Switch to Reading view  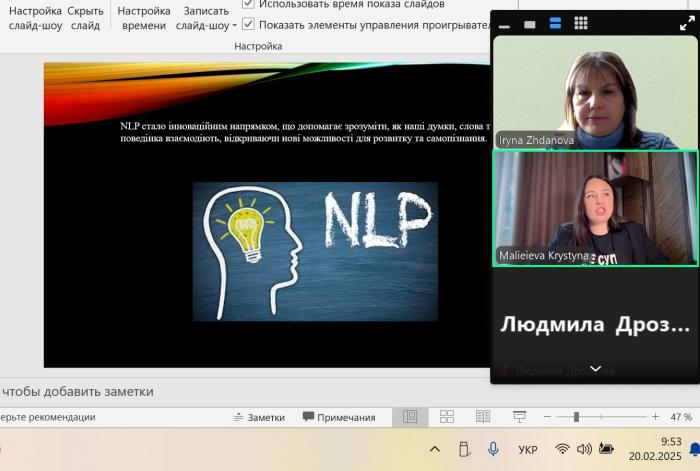483,417
